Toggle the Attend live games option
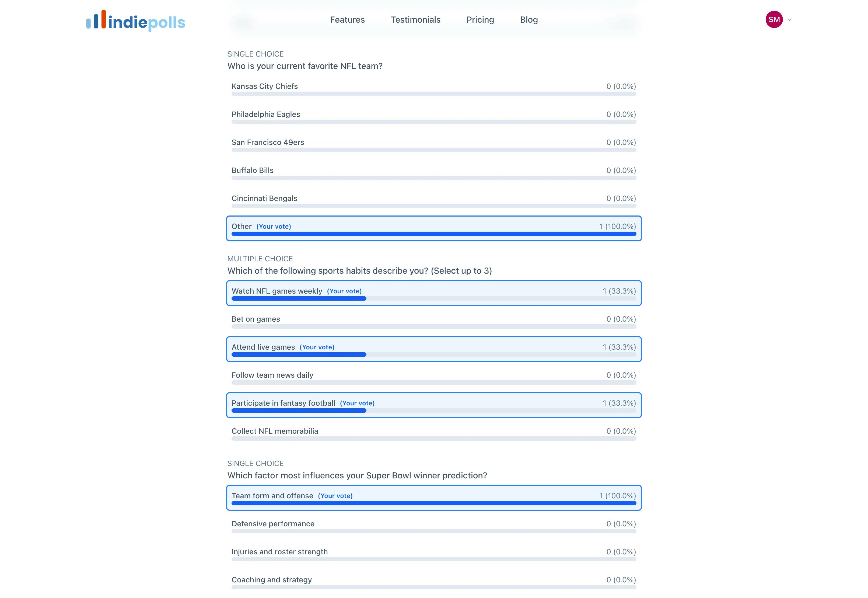The image size is (868, 598). pyautogui.click(x=434, y=349)
